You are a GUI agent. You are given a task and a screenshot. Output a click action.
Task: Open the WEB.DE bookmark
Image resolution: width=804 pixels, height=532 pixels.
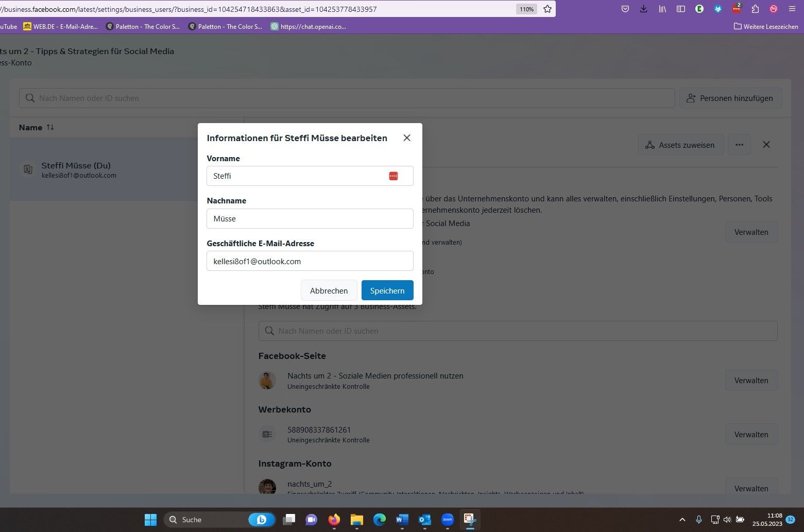(x=61, y=26)
